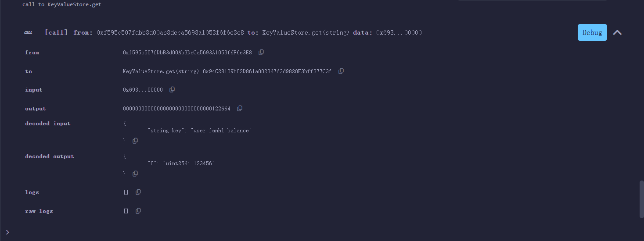Click the call type icon
The image size is (644, 241).
(28, 32)
